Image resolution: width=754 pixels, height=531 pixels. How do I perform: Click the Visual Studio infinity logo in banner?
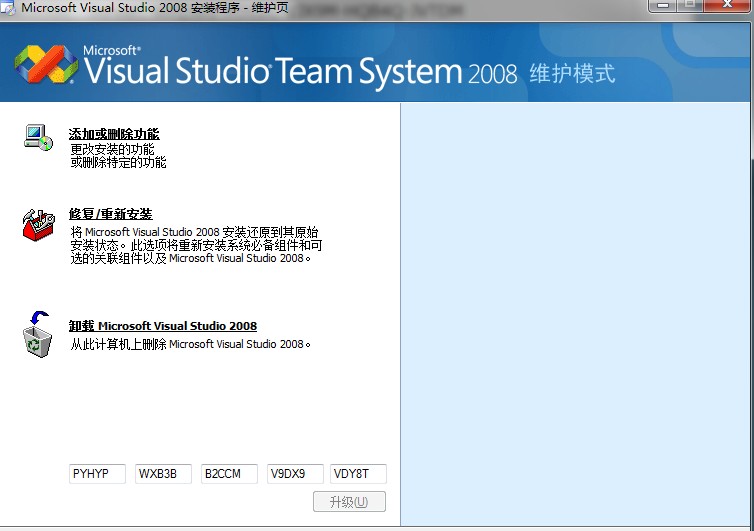46,64
